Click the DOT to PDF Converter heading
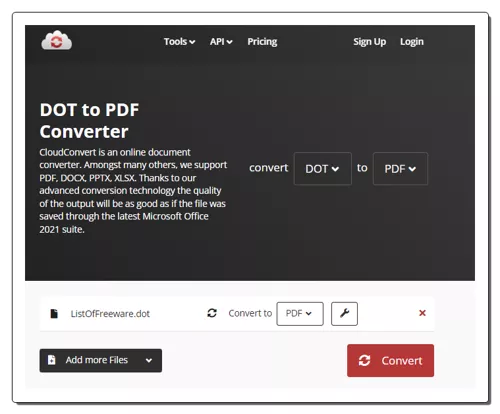 tap(89, 120)
